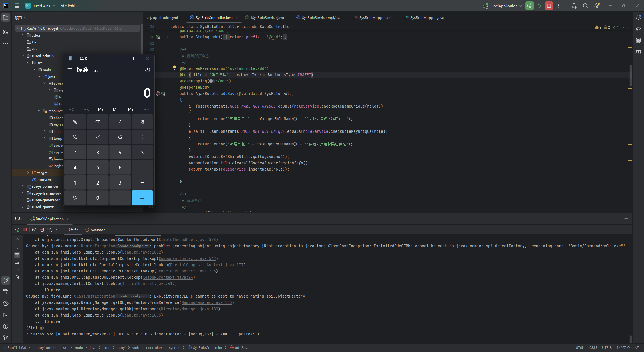The height and width of the screenshot is (352, 644).
Task: Open 项目 view selector dropdown
Action: coord(21,18)
